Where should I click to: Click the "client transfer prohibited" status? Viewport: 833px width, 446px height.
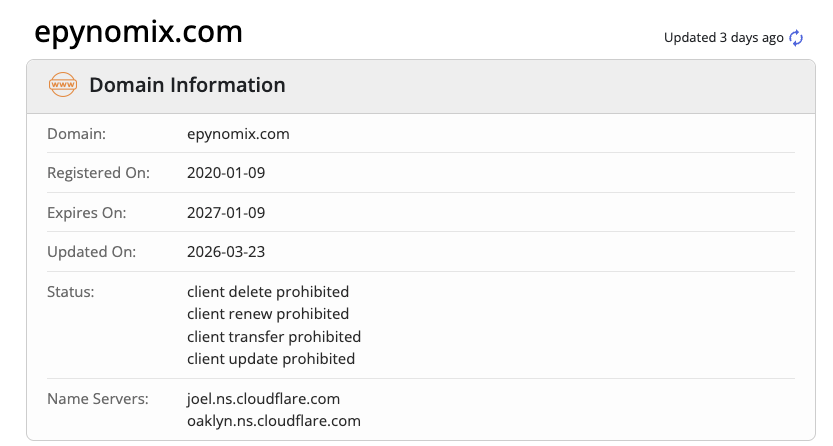point(274,336)
